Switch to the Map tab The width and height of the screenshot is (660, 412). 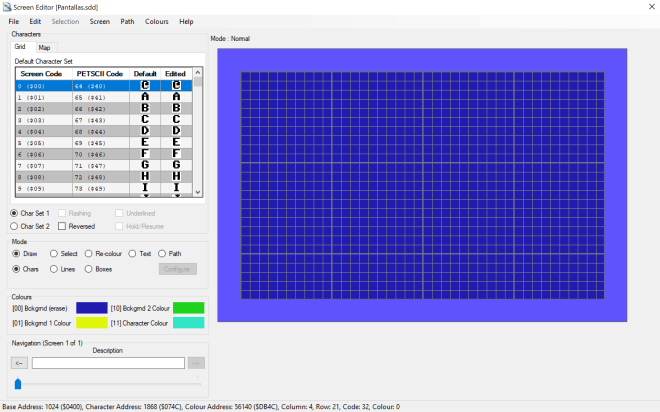[44, 47]
